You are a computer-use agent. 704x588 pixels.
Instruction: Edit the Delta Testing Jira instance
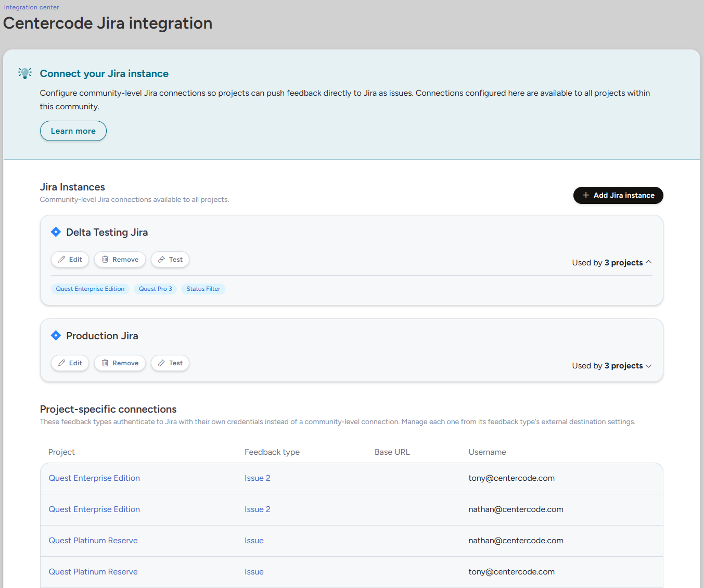pos(70,260)
